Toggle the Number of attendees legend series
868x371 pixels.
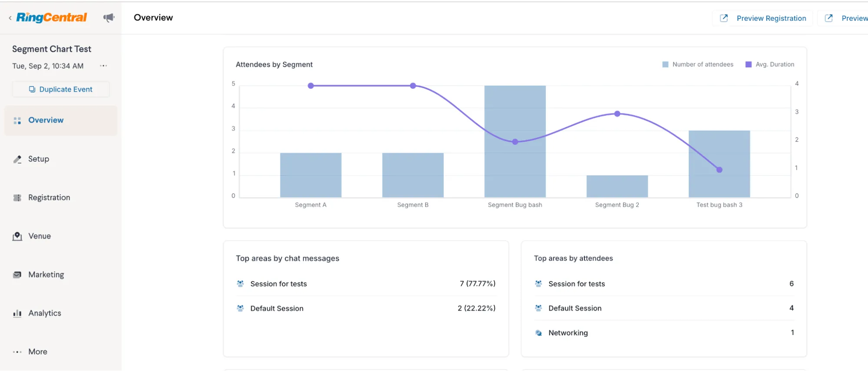point(698,64)
